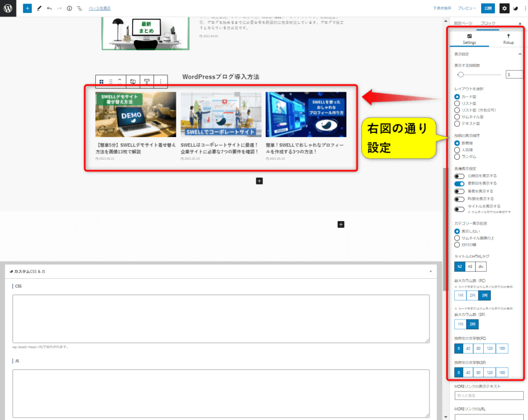The width and height of the screenshot is (528, 420).
Task: Click the blue 公開 publish button
Action: tap(488, 8)
